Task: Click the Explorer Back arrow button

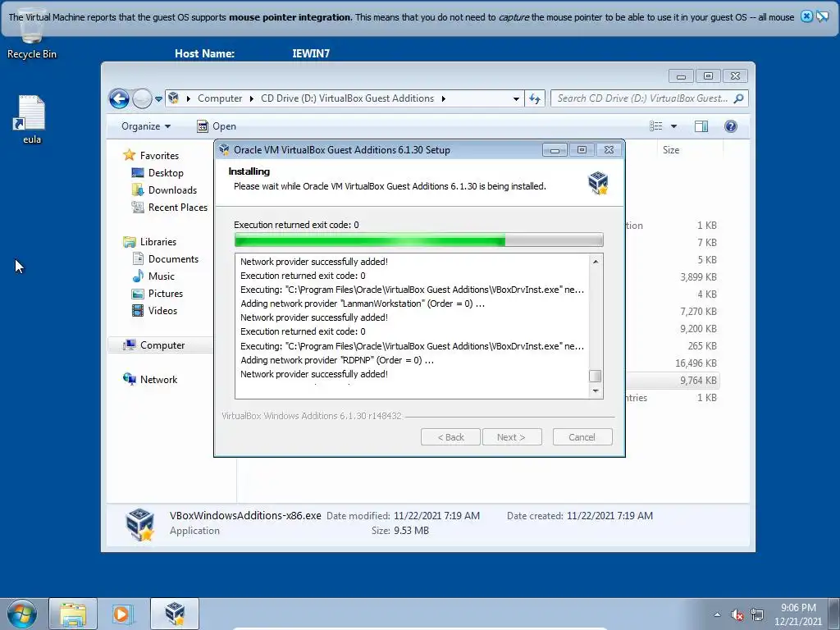Action: point(119,98)
